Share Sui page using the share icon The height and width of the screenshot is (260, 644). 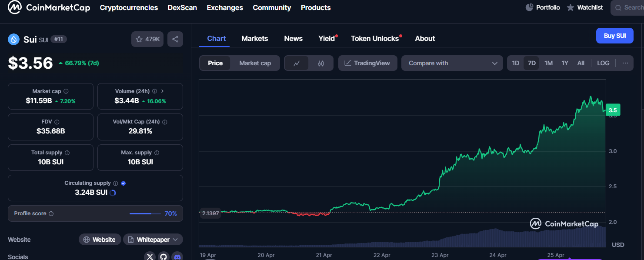[x=175, y=39]
